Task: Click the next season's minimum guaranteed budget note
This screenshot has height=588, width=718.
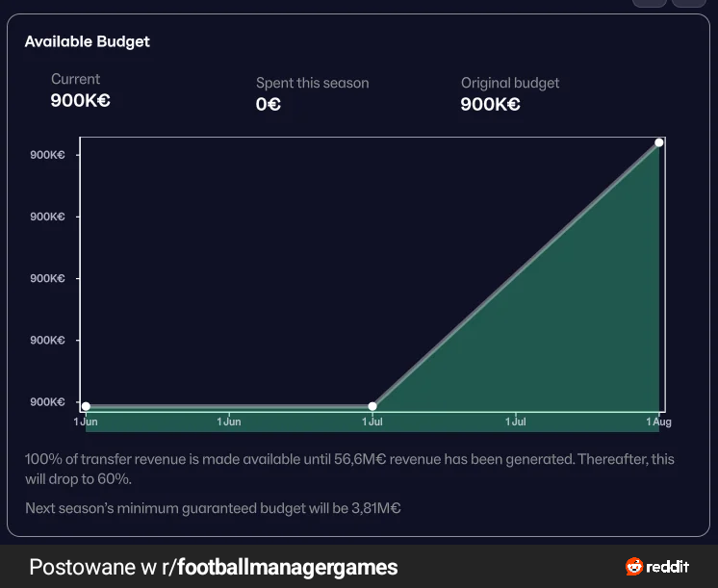Action: 213,507
